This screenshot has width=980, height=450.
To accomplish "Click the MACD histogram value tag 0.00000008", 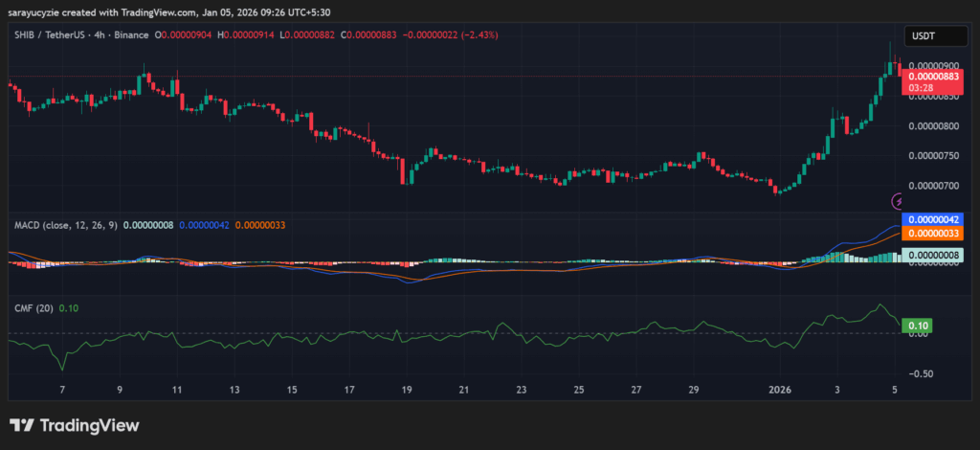I will click(x=934, y=255).
